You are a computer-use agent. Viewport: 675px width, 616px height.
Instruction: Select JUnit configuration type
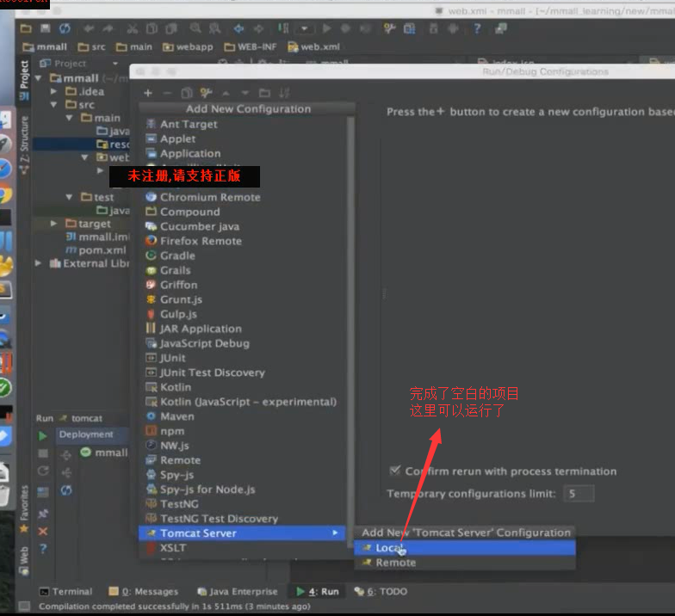(242, 358)
